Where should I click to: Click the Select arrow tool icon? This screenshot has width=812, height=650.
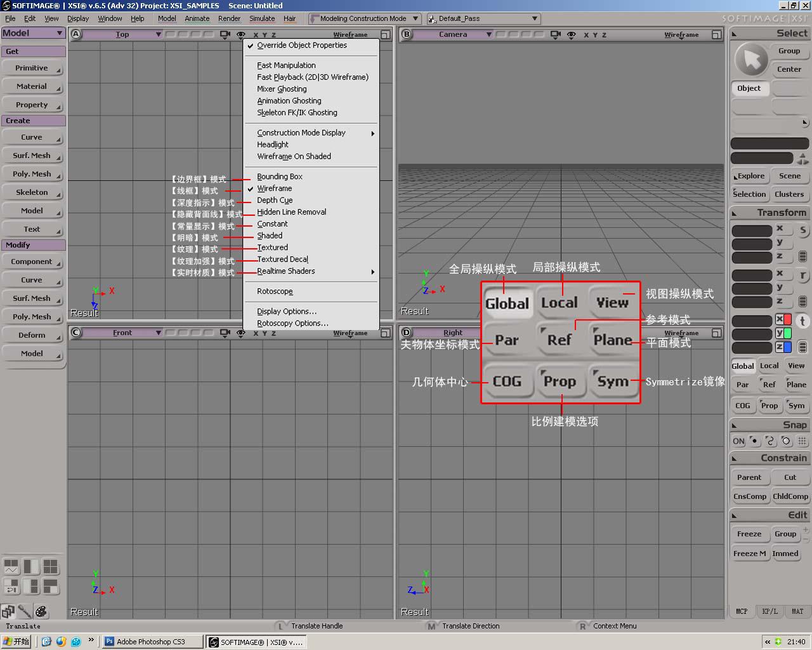coord(751,60)
